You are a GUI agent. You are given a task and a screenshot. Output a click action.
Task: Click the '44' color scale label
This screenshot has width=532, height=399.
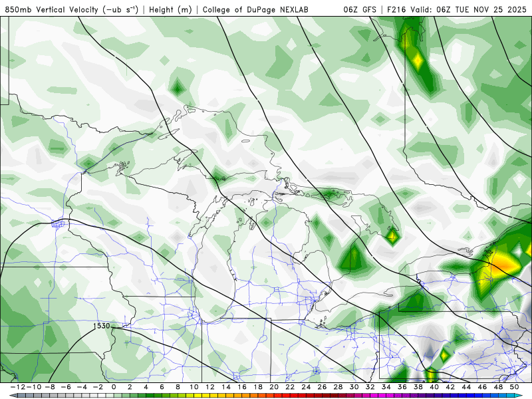point(466,387)
